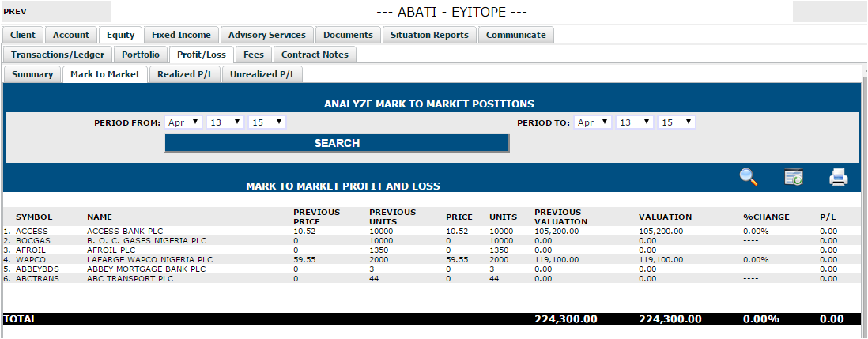Switch to the Fixed Income tab

tap(182, 35)
